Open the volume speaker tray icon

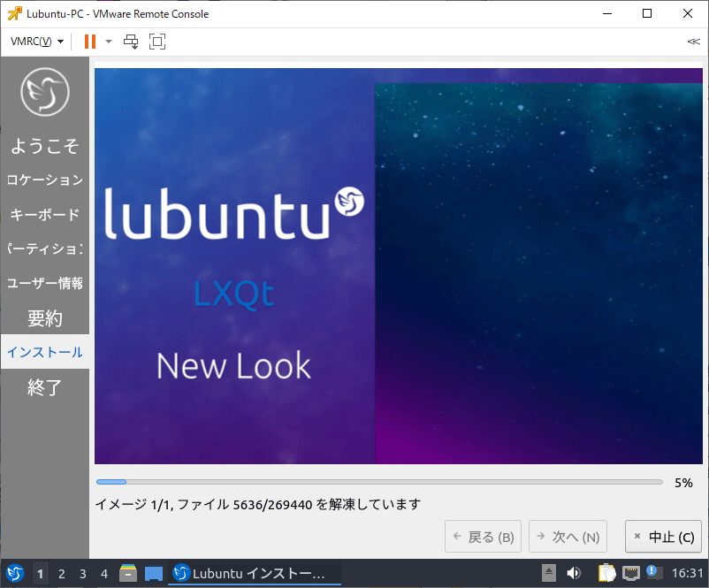coord(574,573)
